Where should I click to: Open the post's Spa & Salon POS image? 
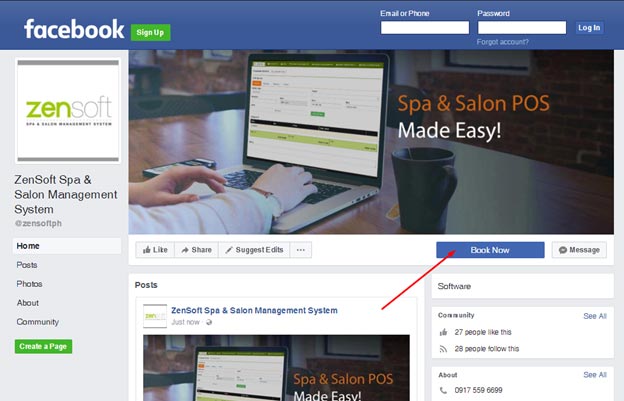pos(276,368)
